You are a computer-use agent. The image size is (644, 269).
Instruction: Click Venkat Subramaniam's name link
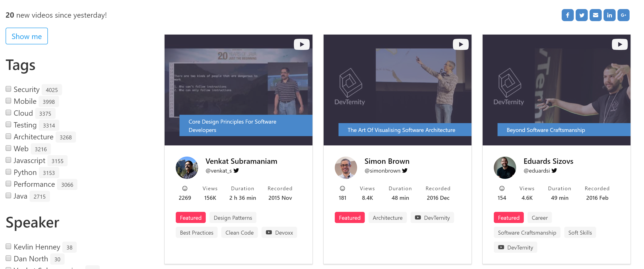pyautogui.click(x=241, y=161)
